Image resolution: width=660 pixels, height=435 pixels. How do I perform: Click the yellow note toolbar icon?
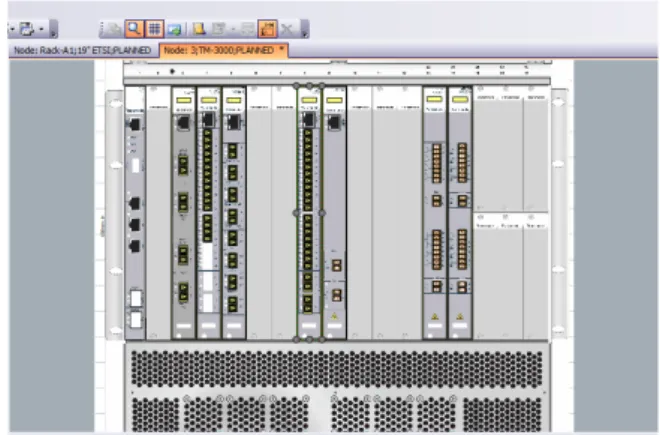coord(200,29)
